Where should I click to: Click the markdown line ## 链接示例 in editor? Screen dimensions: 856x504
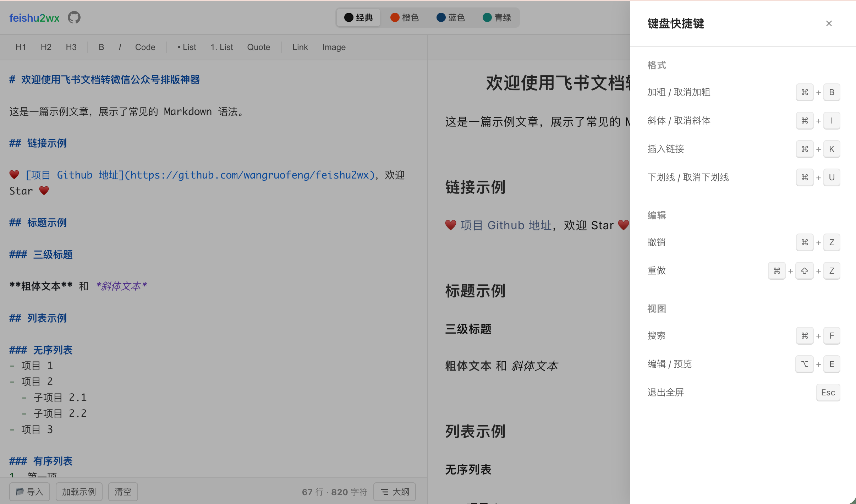tap(38, 143)
